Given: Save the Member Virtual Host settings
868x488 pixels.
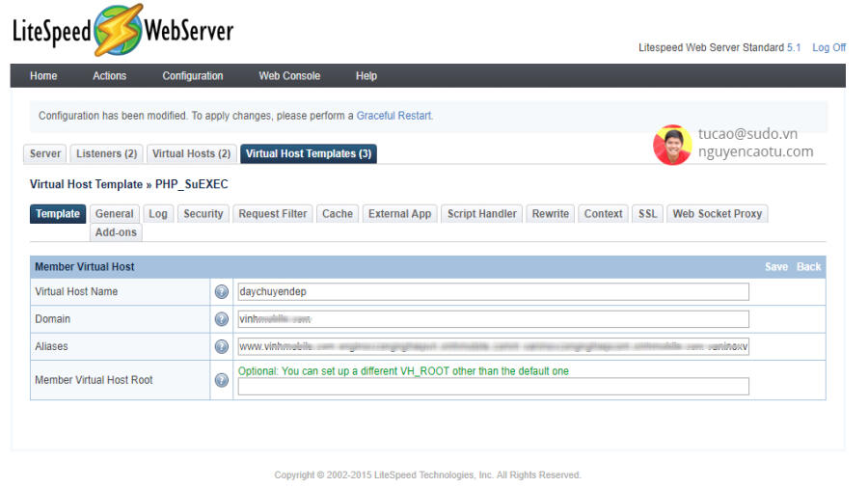Looking at the screenshot, I should [x=776, y=267].
